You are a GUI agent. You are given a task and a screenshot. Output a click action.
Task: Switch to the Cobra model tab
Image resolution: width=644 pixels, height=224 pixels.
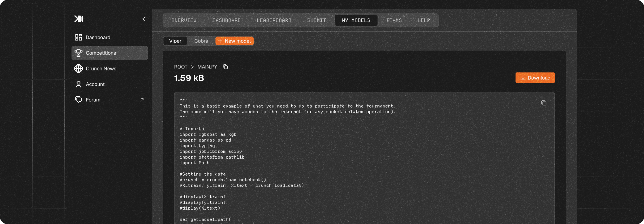point(201,41)
